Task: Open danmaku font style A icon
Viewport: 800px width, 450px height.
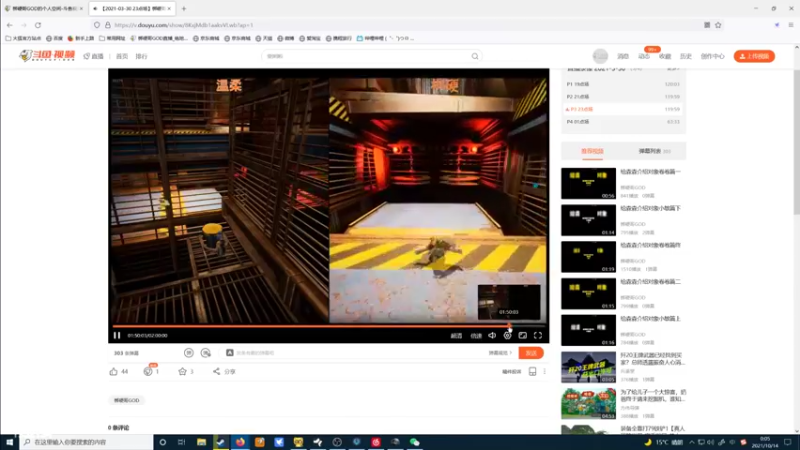Action: coord(230,353)
